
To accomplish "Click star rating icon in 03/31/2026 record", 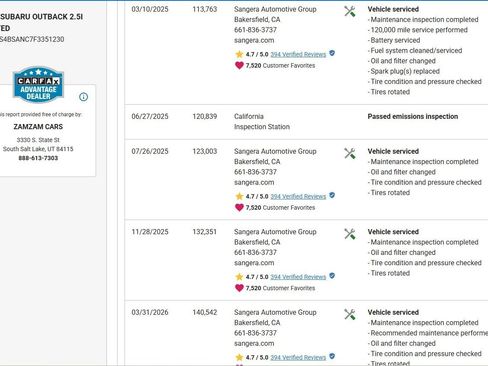I will tap(239, 357).
